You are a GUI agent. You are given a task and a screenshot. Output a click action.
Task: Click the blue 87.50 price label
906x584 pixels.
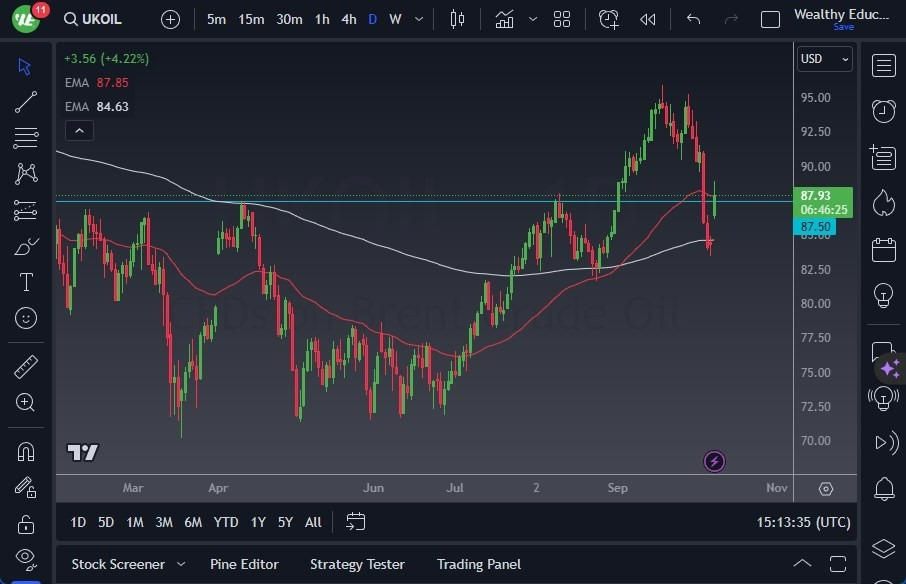click(x=815, y=227)
